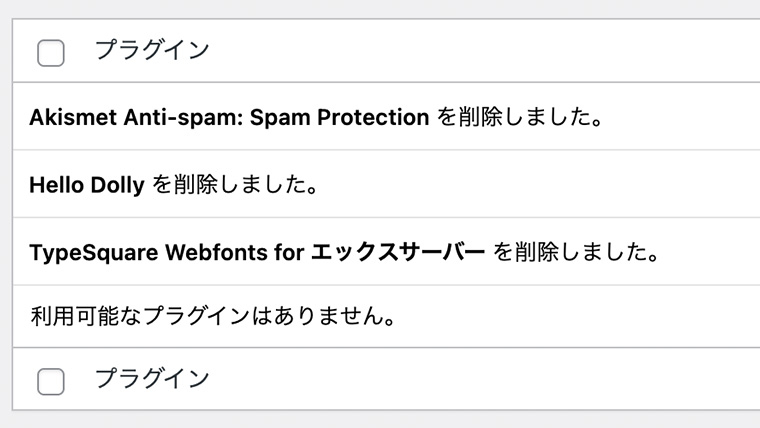Click the 利用可能なプラグインはありません message
Image resolution: width=760 pixels, height=428 pixels.
210,317
